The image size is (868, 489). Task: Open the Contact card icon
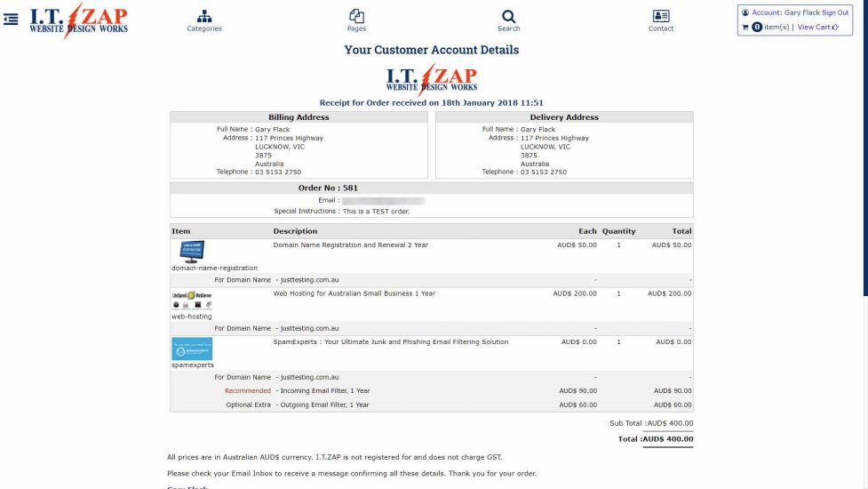(660, 16)
